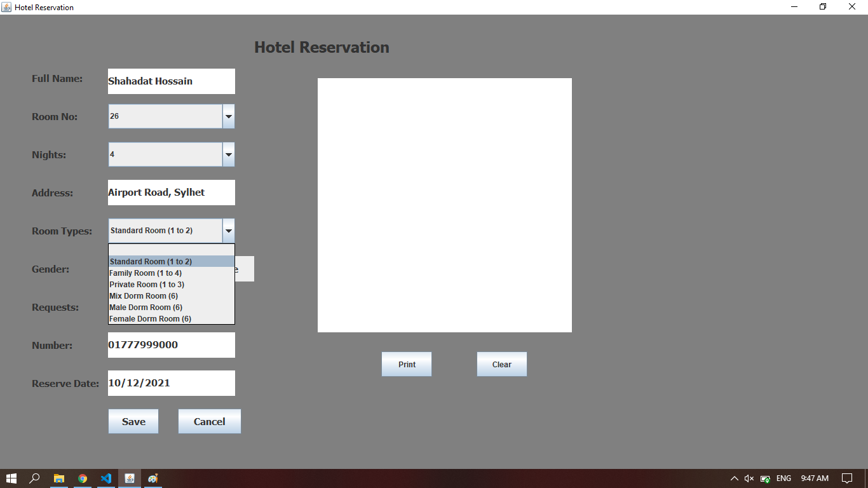Choose Mix Dorm Room (6) option
Image resolution: width=868 pixels, height=488 pixels.
[172, 295]
